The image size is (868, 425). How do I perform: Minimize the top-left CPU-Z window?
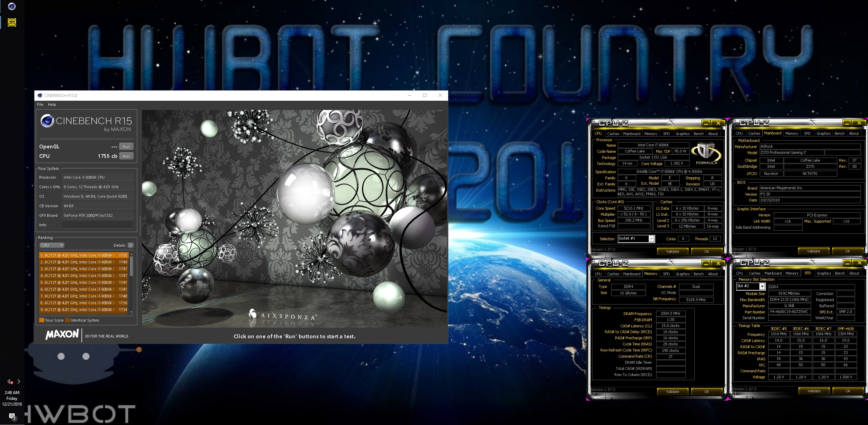click(706, 123)
